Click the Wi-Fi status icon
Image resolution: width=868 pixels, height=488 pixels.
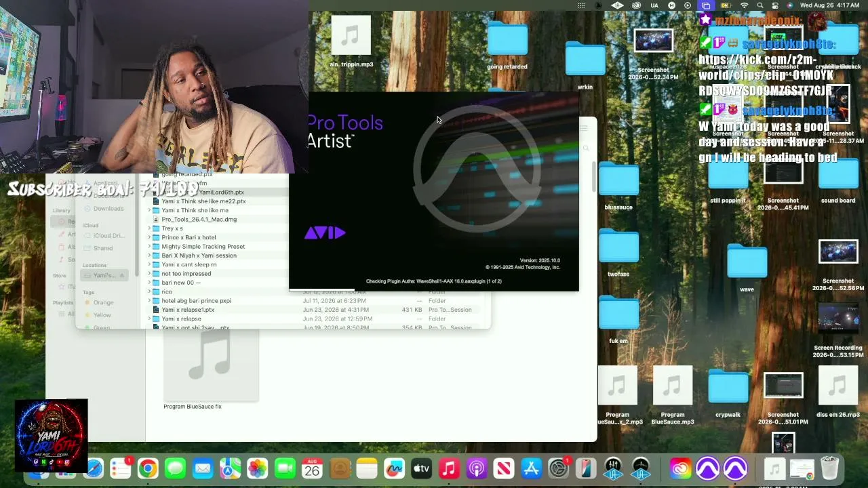click(x=745, y=5)
